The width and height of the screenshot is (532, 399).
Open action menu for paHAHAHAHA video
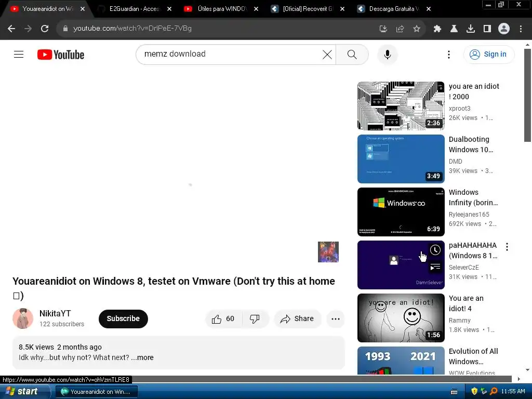tap(507, 247)
